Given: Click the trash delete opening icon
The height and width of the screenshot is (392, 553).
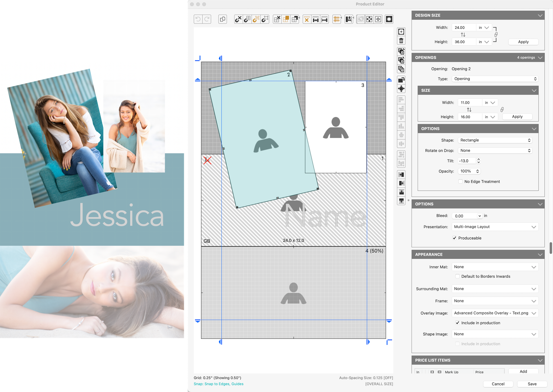Looking at the screenshot, I should pos(401,41).
